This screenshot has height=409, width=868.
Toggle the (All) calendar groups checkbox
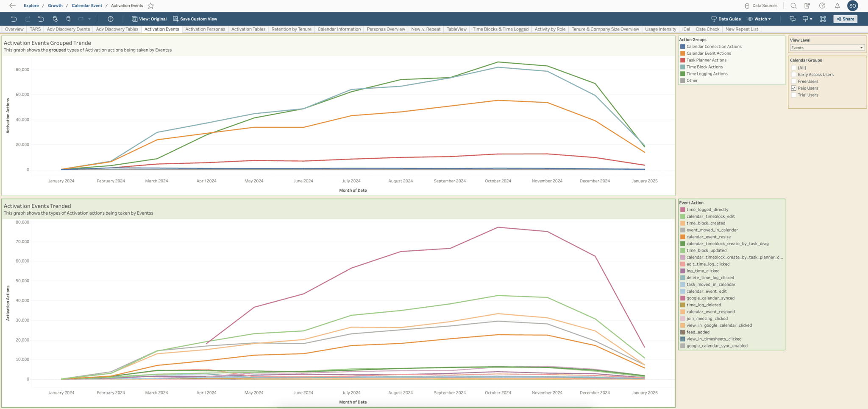[x=794, y=67]
